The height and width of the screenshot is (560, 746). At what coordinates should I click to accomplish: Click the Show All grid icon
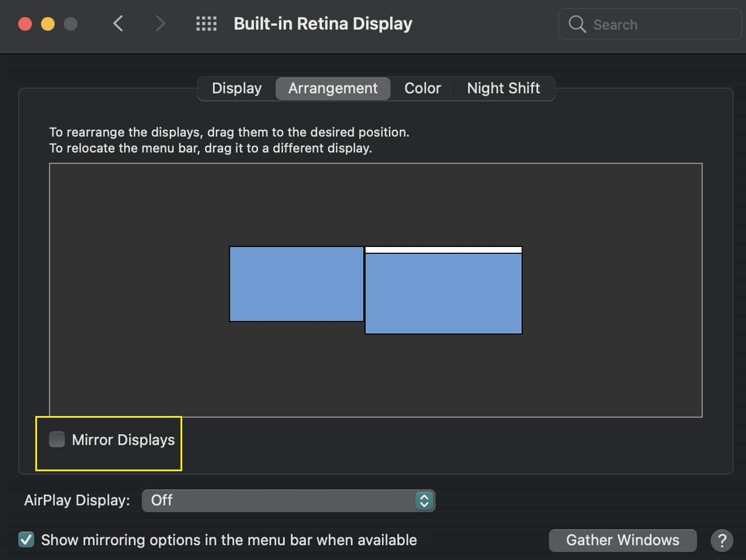click(x=206, y=23)
